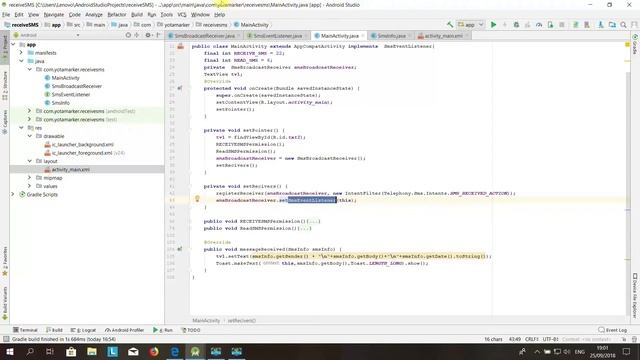Click the Scroll from Source target icon
640x360 pixels.
click(x=128, y=36)
